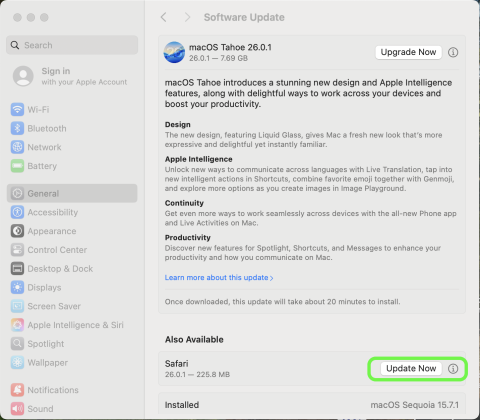Click the Network globe icon
Image resolution: width=480 pixels, height=420 pixels.
click(x=17, y=147)
